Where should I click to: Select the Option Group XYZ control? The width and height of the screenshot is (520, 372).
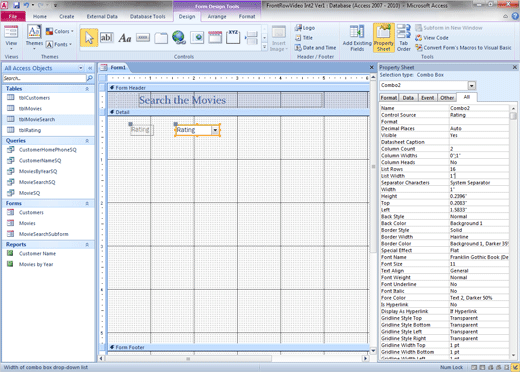point(233,37)
